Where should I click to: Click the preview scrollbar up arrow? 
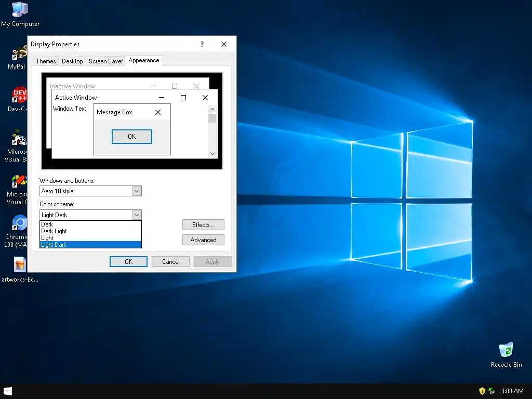click(x=212, y=109)
